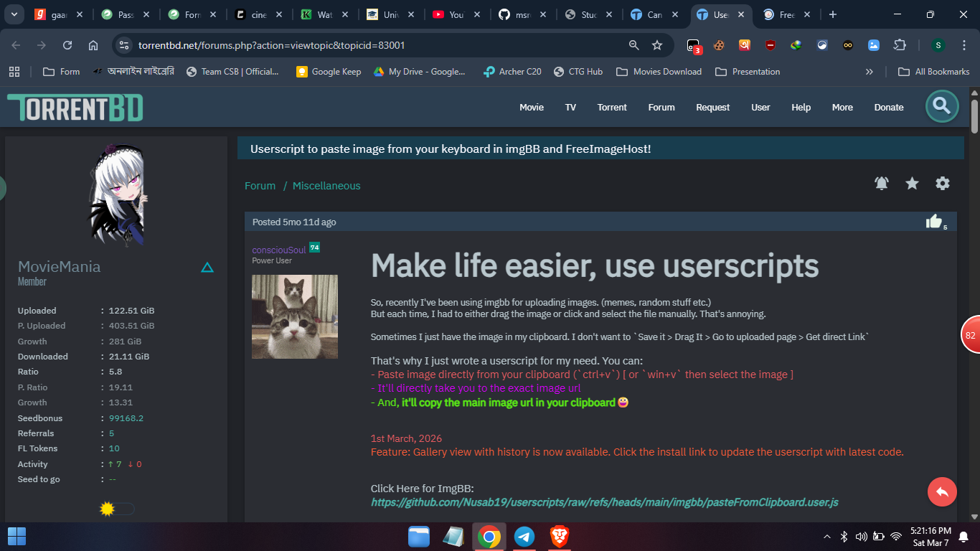Open the User menu

pos(760,108)
